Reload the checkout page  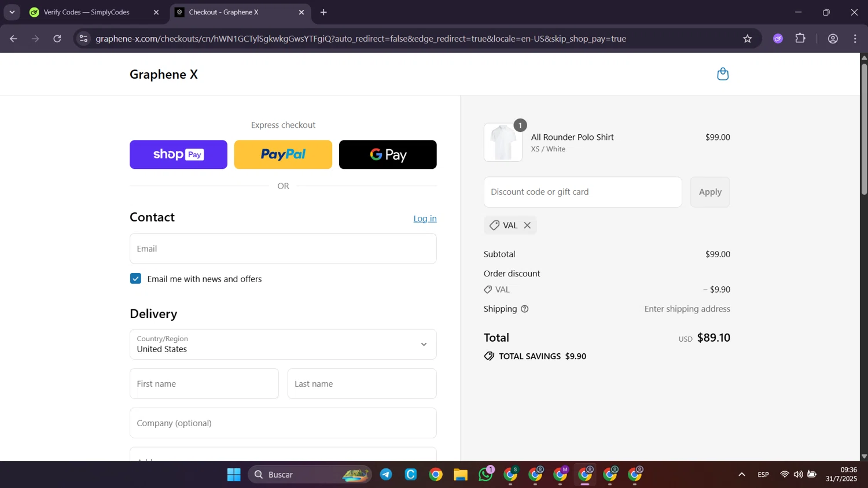[x=57, y=39]
